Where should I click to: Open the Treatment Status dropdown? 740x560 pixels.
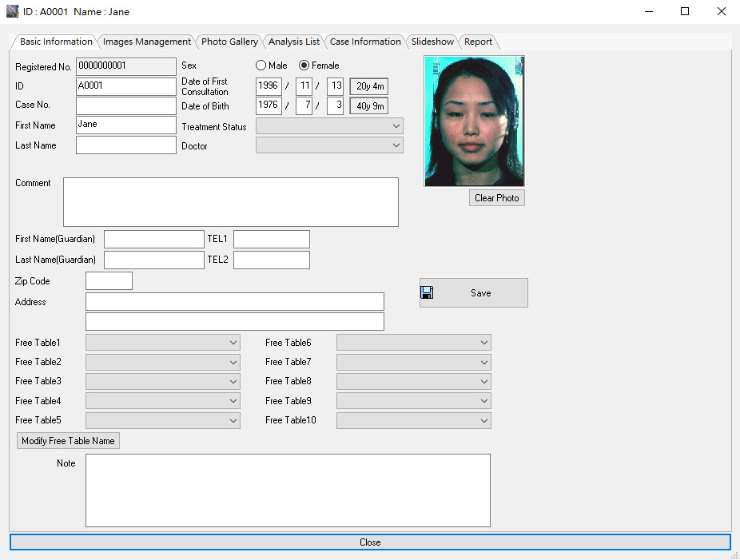click(329, 126)
